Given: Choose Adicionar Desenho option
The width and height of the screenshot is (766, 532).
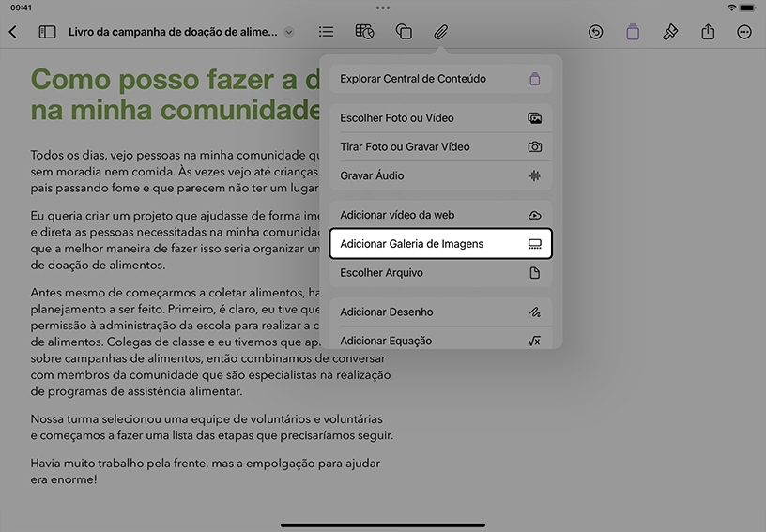Looking at the screenshot, I should pyautogui.click(x=440, y=312).
